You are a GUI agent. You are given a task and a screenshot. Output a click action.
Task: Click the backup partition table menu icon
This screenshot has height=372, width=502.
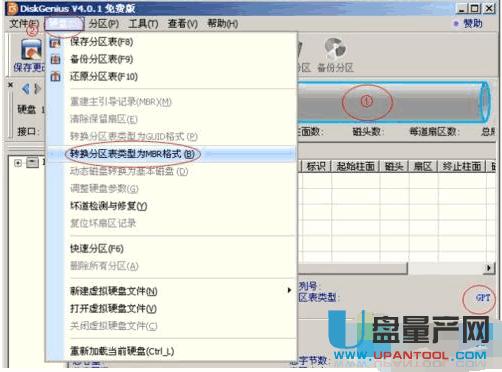coord(55,59)
